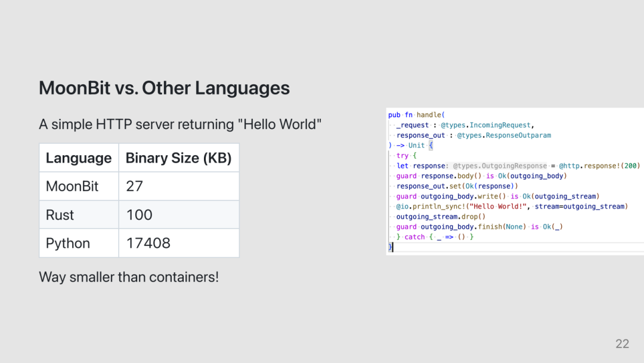Click the "MoonBit" table cell
This screenshot has width=644, height=363.
(72, 186)
